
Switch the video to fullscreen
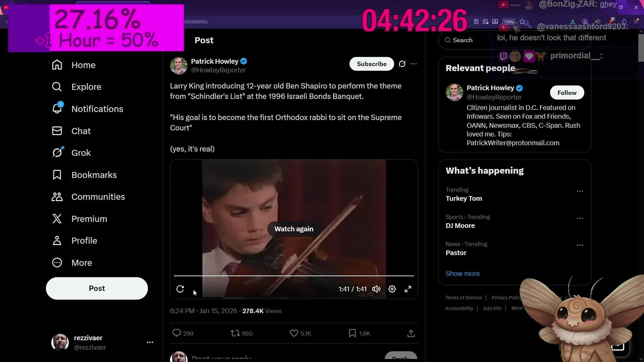point(408,289)
